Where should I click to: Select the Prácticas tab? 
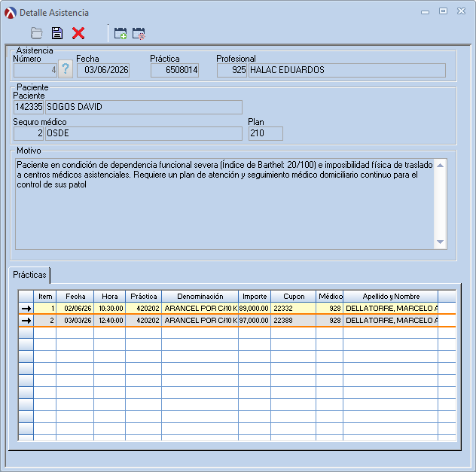(29, 275)
